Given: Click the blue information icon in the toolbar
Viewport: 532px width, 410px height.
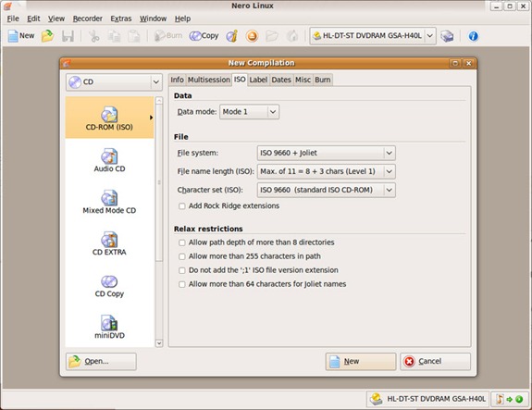Looking at the screenshot, I should (x=474, y=36).
